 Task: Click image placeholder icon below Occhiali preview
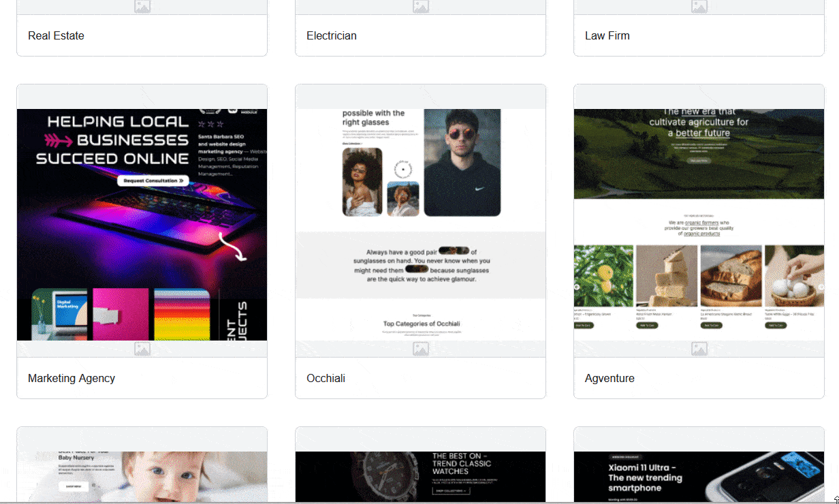click(x=420, y=349)
